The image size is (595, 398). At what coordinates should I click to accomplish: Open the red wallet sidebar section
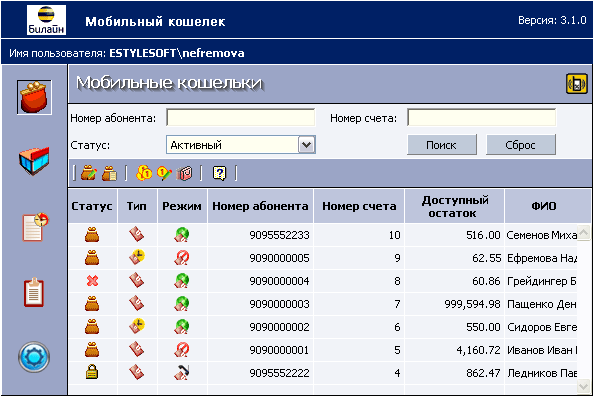pos(34,97)
